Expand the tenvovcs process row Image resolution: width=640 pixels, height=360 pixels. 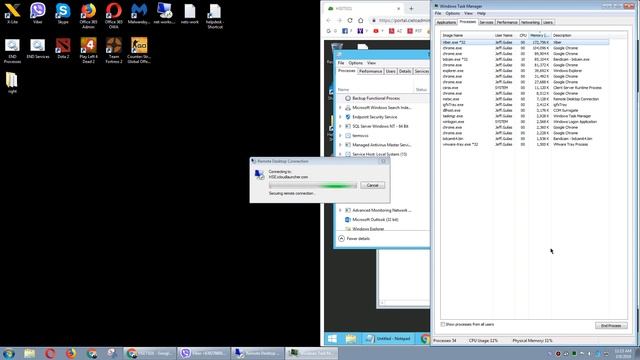340,136
